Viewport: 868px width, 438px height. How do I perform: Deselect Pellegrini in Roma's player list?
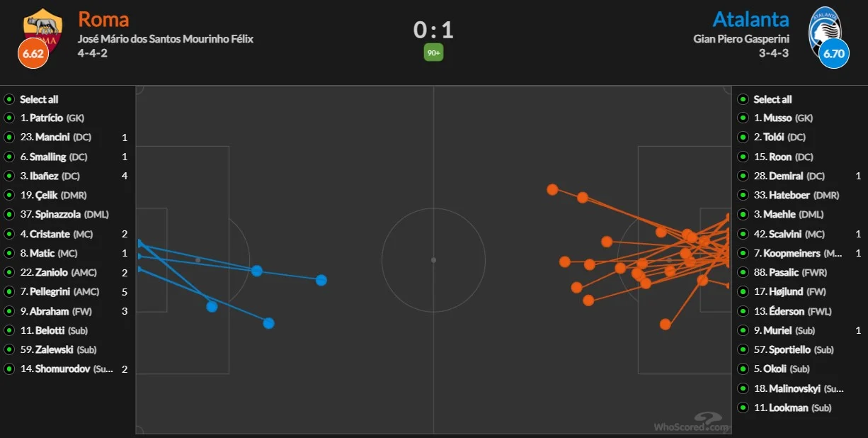9,292
